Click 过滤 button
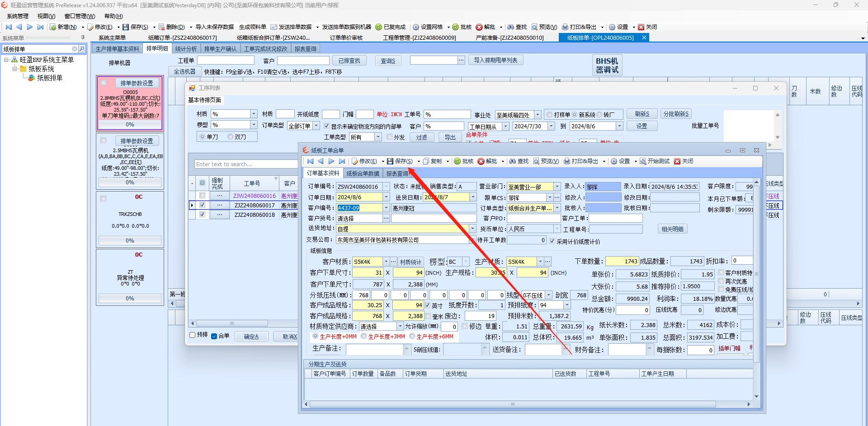 pyautogui.click(x=422, y=137)
